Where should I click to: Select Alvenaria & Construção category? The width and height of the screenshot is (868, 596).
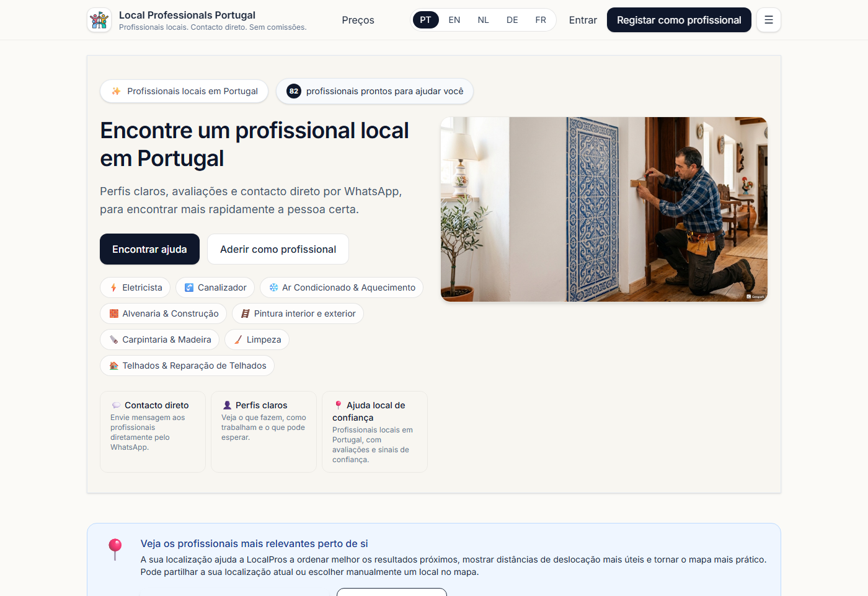163,313
